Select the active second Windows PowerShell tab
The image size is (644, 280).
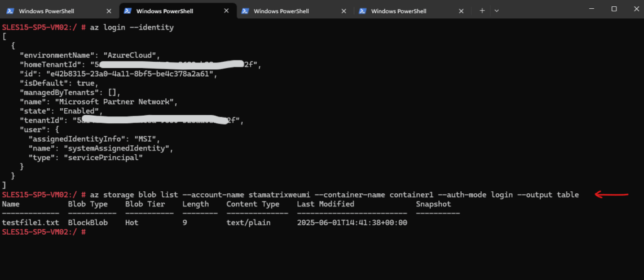(178, 11)
